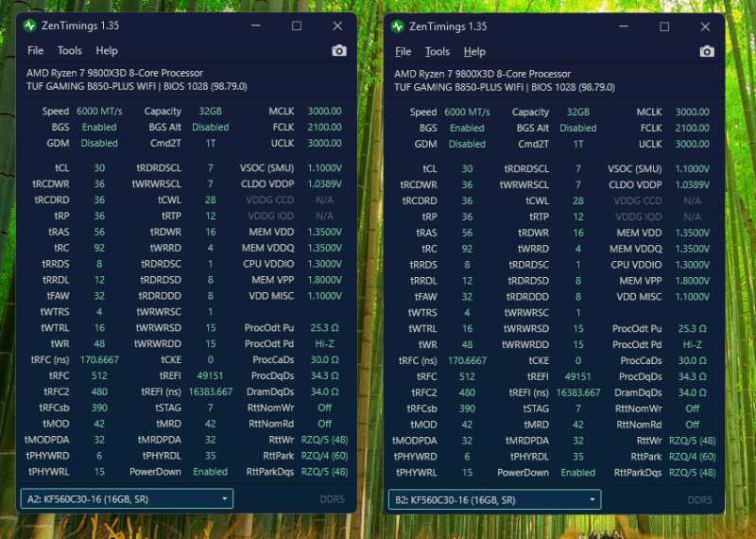Click the tMRD value 42 in right window

(578, 425)
